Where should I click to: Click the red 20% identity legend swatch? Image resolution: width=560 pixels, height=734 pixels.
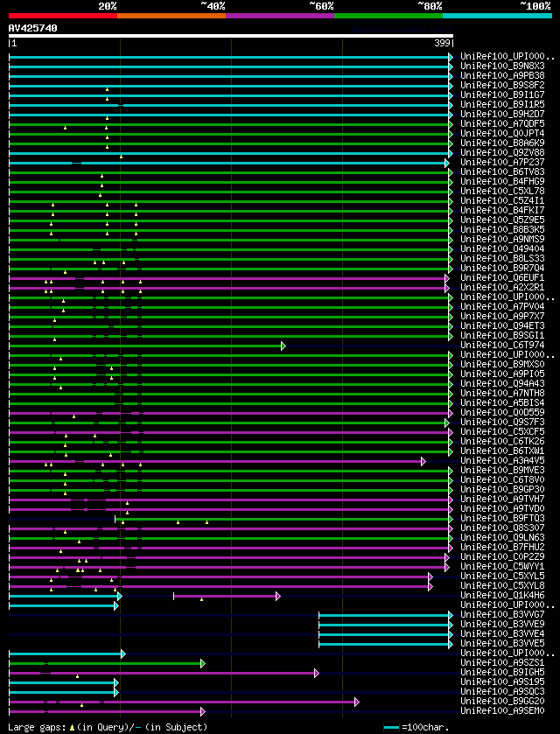click(63, 16)
